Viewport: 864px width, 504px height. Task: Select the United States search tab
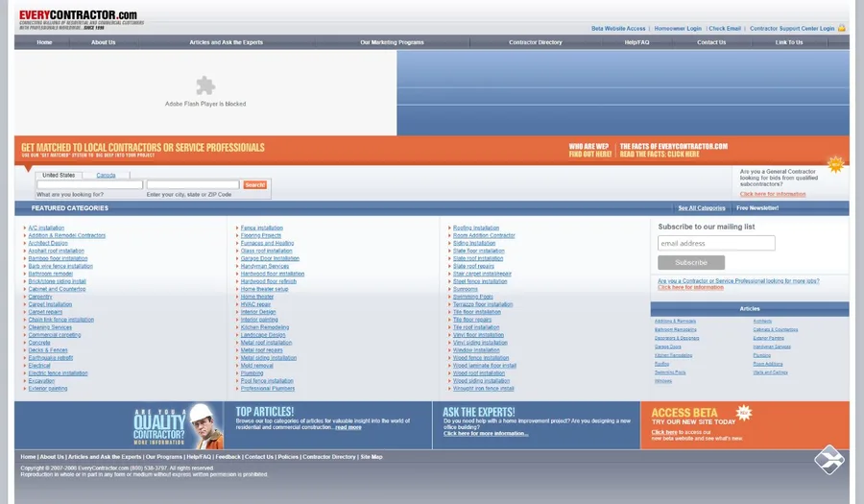(x=59, y=175)
